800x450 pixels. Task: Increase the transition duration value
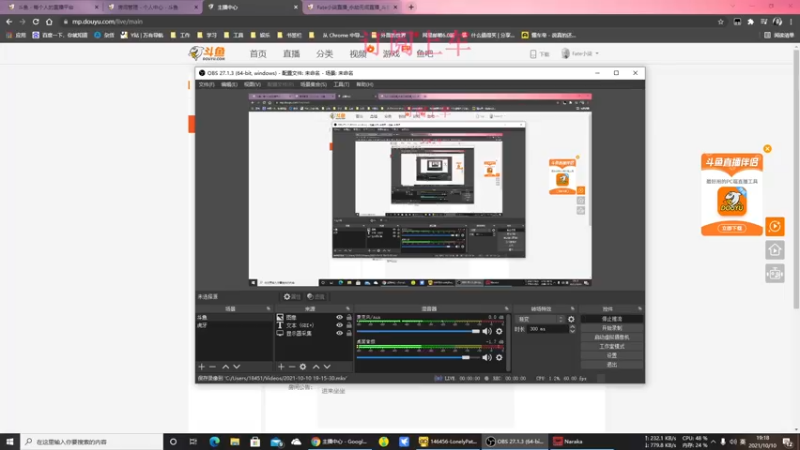click(572, 327)
